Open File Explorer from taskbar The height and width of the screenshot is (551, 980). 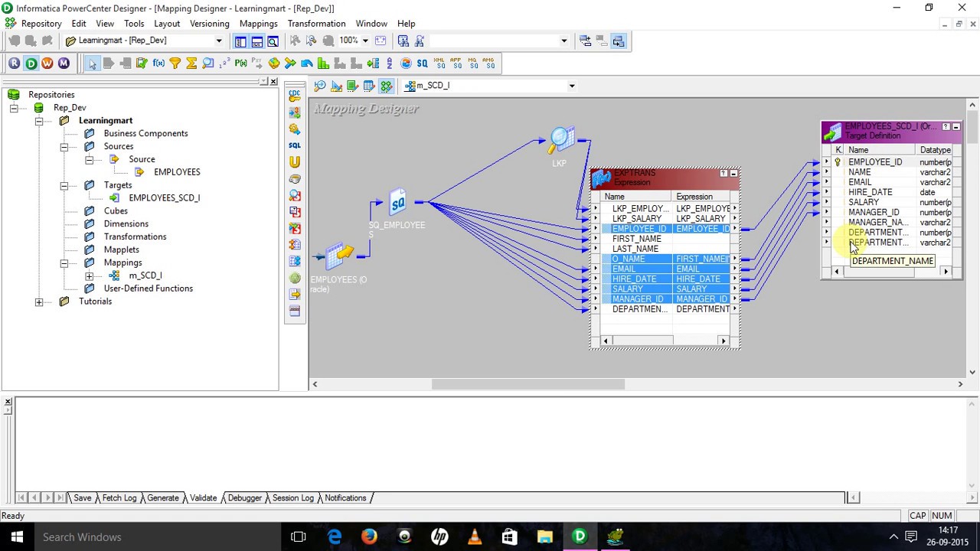click(x=544, y=537)
